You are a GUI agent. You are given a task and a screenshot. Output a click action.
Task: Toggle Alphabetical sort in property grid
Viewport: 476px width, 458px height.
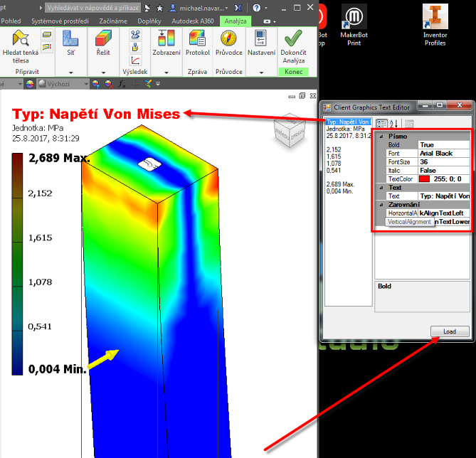393,124
